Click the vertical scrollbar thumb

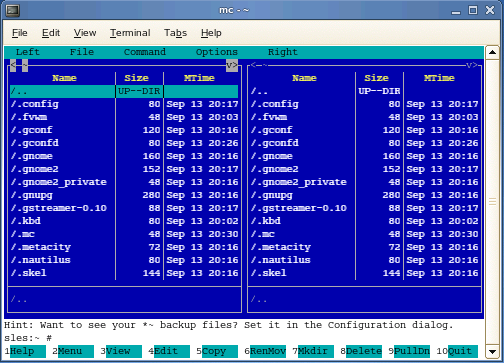[492, 202]
